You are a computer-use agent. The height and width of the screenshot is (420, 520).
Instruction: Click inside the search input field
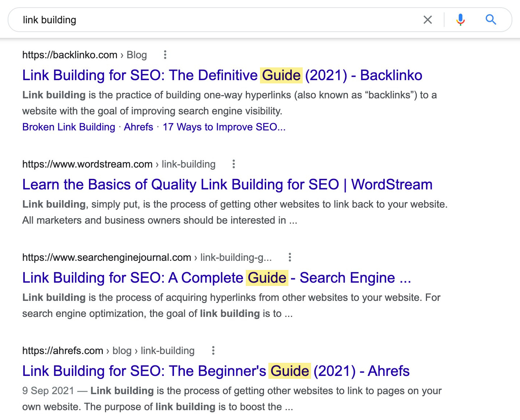146,20
